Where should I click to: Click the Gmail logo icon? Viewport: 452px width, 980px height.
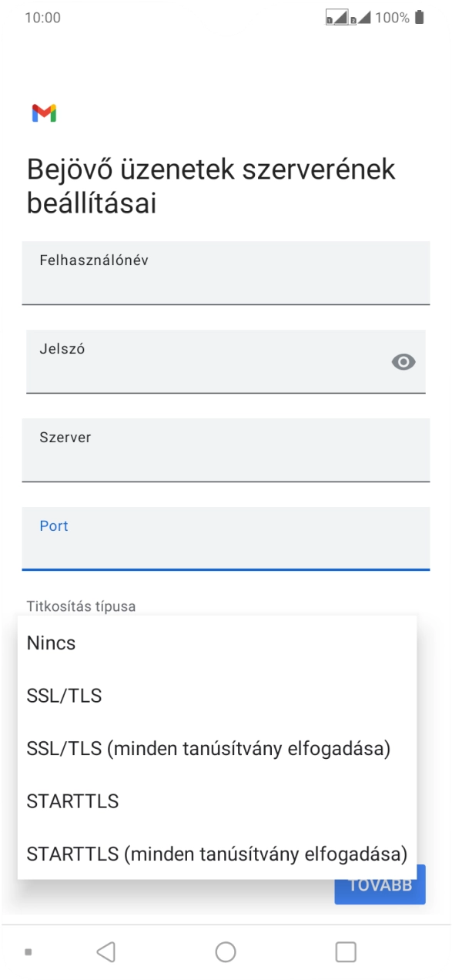tap(45, 113)
